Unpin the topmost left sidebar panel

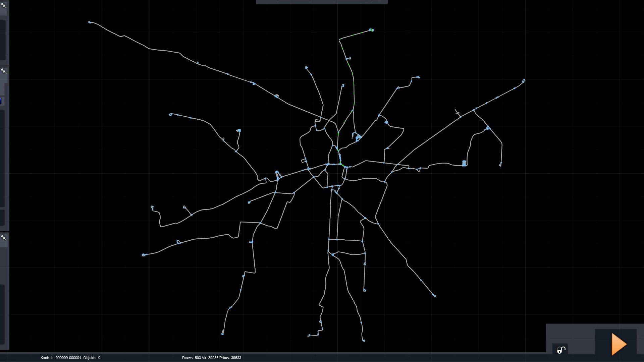(x=4, y=5)
